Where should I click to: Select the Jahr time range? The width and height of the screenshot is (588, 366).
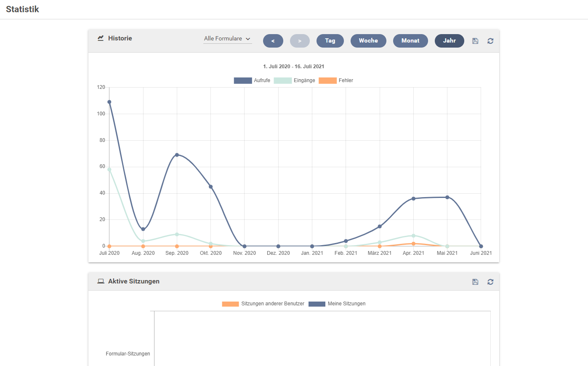click(449, 41)
